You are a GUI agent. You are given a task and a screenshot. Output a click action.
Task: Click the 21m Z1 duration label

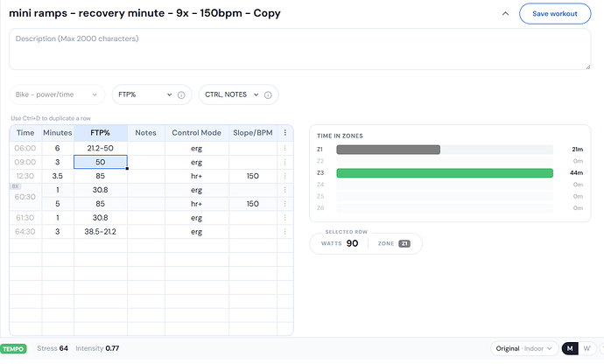tap(577, 150)
